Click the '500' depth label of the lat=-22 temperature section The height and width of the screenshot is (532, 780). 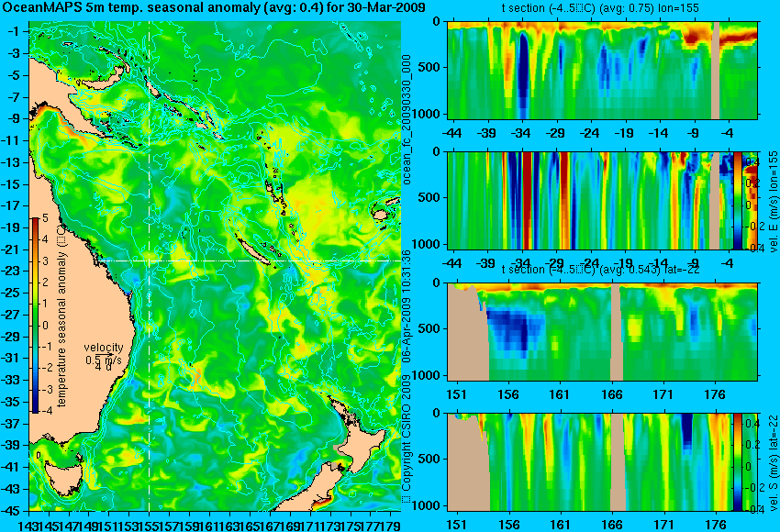429,329
